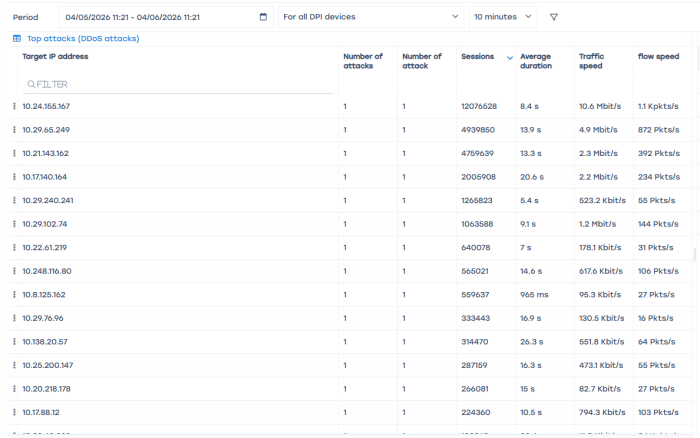Screen dimensions: 700x438
Task: Click average duration 26.3 s
Action: pos(531,342)
